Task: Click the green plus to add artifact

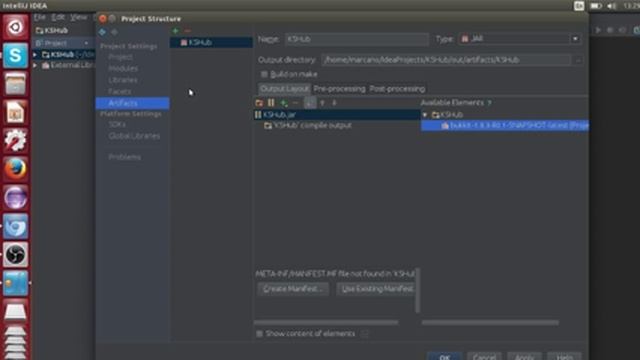Action: coord(176,31)
